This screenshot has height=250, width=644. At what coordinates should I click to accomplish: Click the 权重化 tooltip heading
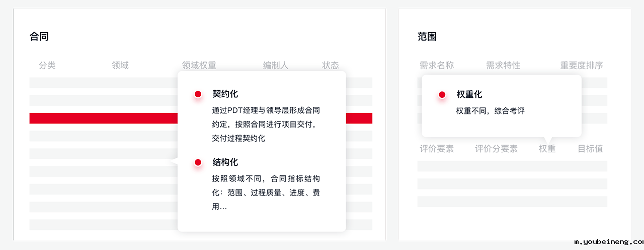pyautogui.click(x=469, y=95)
